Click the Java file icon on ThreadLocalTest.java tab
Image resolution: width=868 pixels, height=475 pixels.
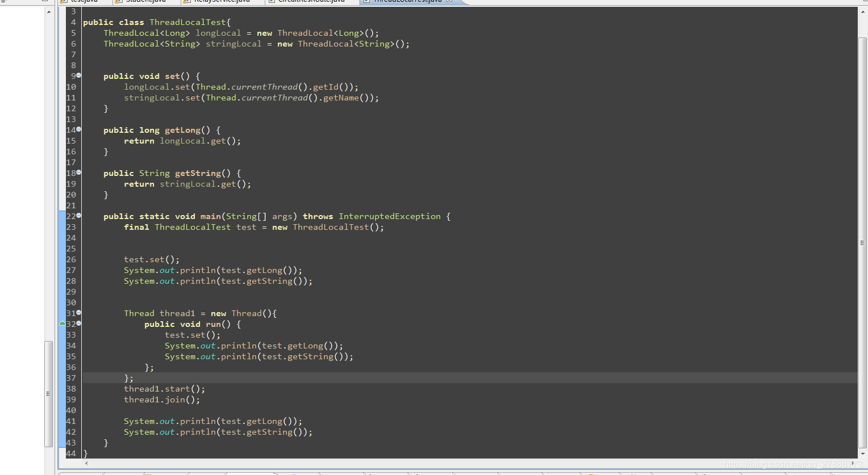pos(366,2)
